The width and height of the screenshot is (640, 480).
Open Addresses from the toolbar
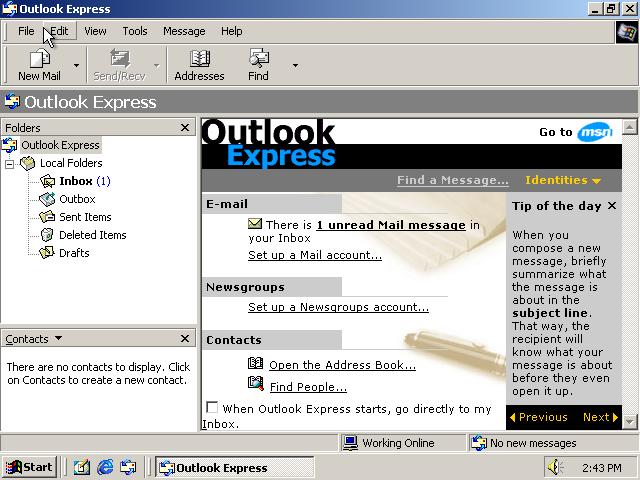200,64
